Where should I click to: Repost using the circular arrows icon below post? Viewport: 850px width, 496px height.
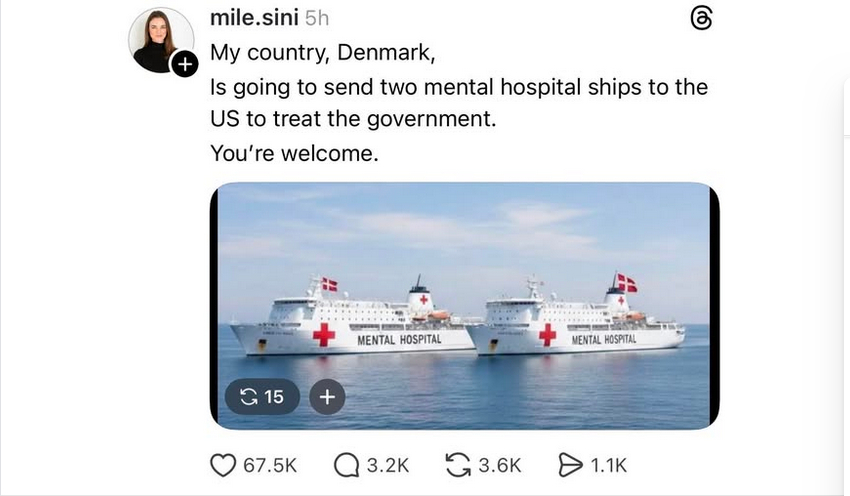(x=457, y=464)
